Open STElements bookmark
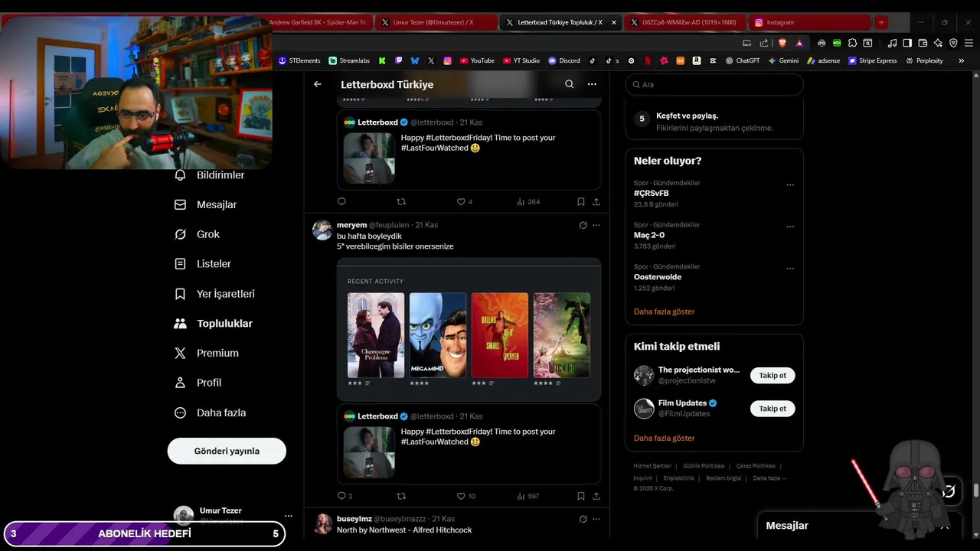This screenshot has width=980, height=551. 299,60
